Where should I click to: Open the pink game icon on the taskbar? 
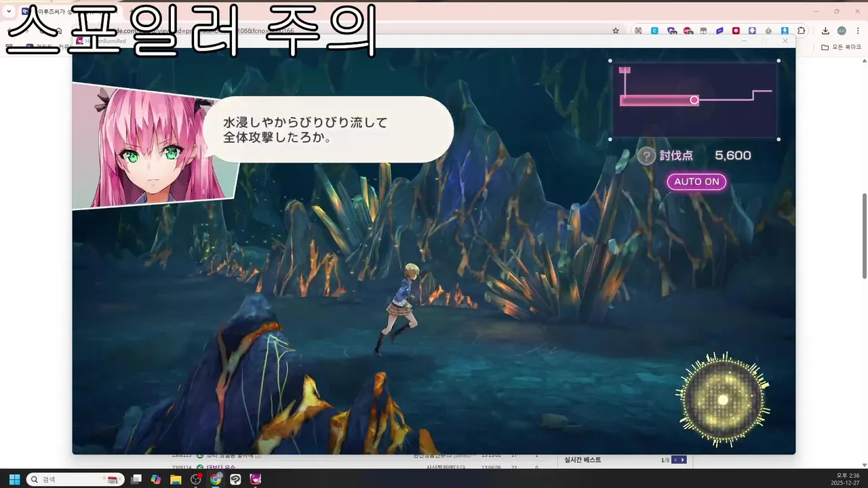[256, 479]
